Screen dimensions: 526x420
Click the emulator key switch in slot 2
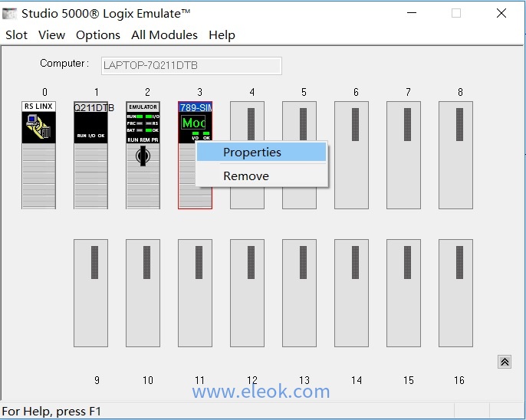[143, 156]
